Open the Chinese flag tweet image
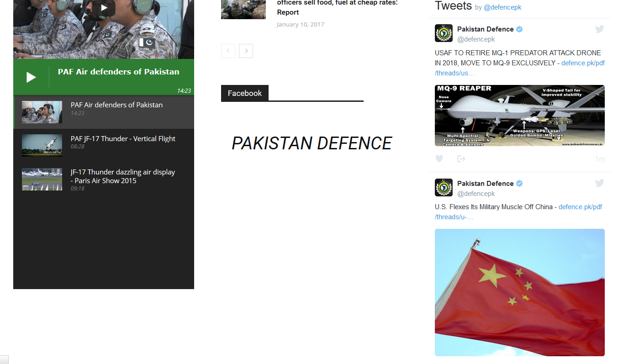 point(520,292)
